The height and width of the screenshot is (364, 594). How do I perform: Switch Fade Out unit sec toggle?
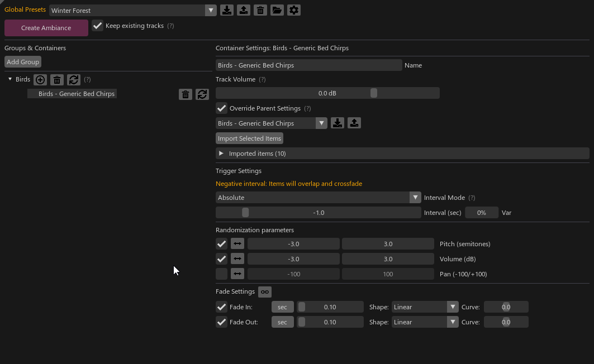283,322
